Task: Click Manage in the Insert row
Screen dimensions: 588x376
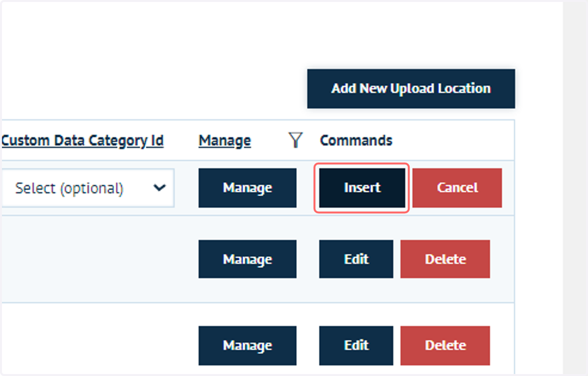Action: pos(247,188)
